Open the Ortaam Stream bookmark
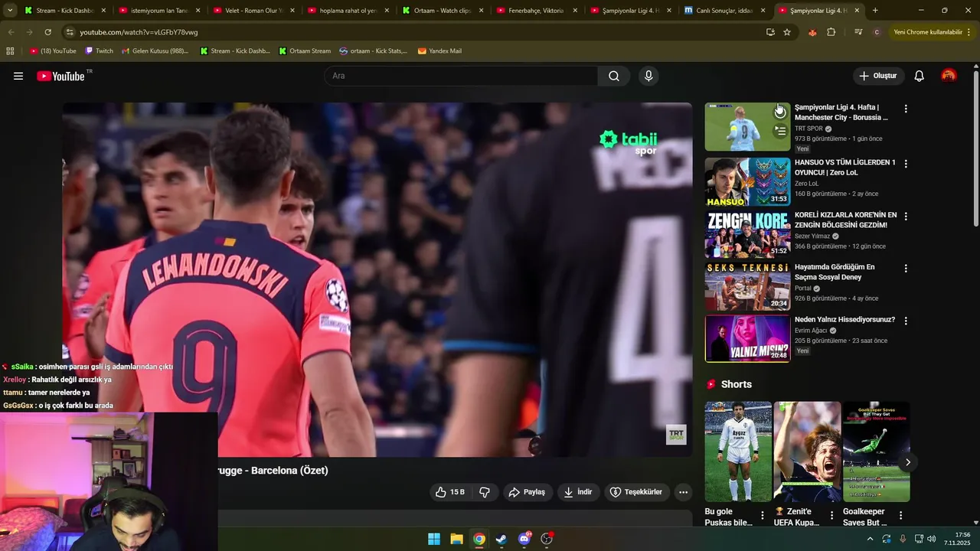Screen dimensions: 980x551 coord(305,51)
